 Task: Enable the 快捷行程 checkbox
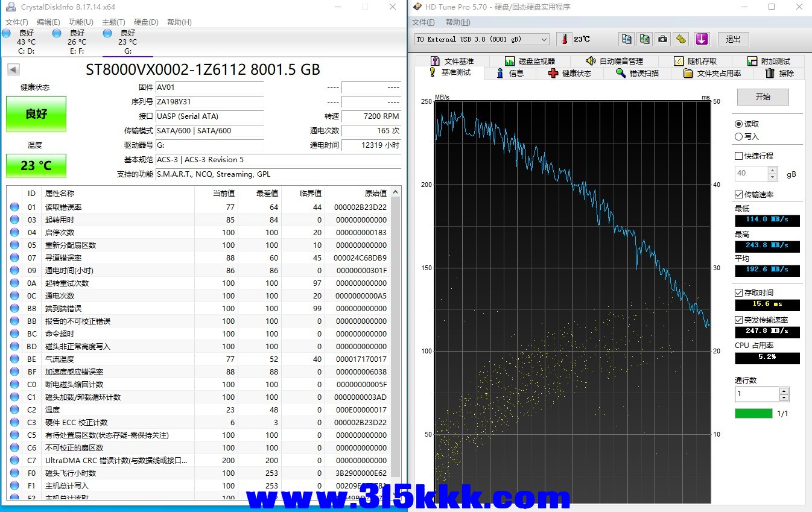point(739,156)
